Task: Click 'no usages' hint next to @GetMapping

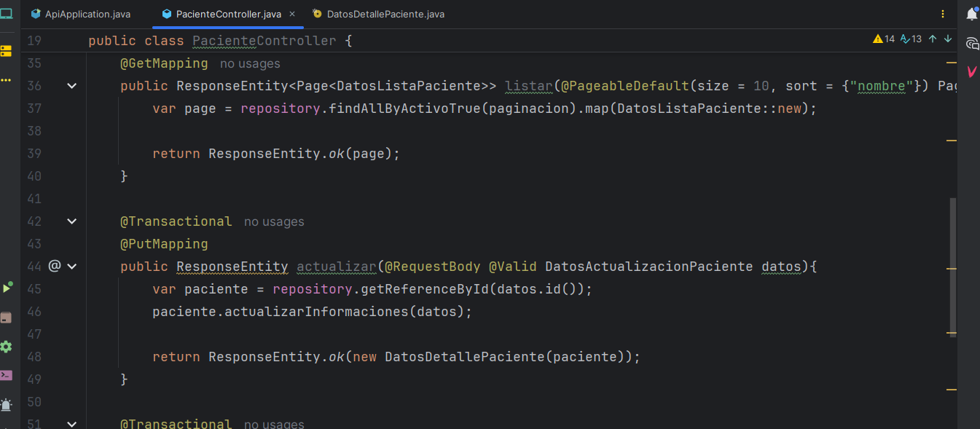Action: click(x=250, y=63)
